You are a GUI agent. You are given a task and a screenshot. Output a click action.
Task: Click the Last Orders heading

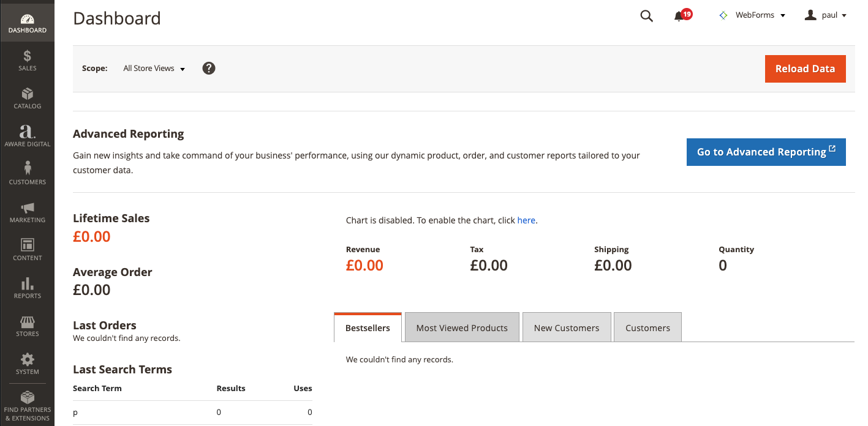coord(105,325)
